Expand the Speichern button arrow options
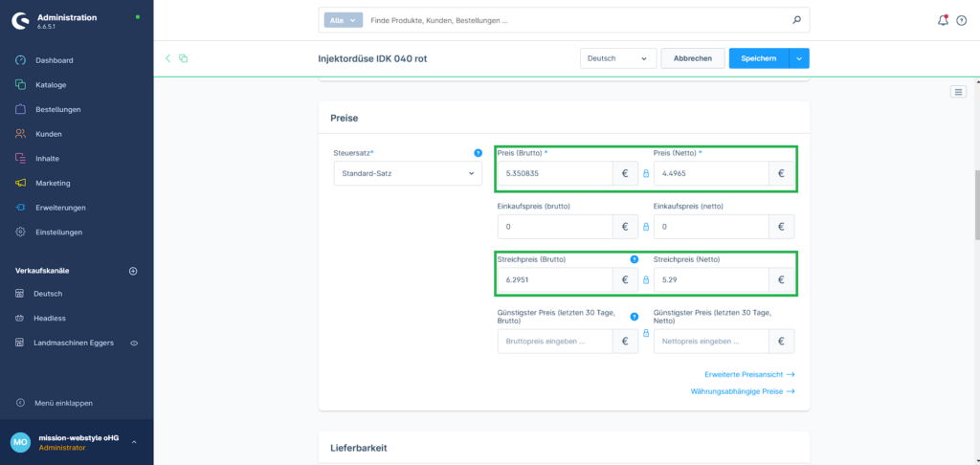The height and width of the screenshot is (465, 980). pos(799,58)
